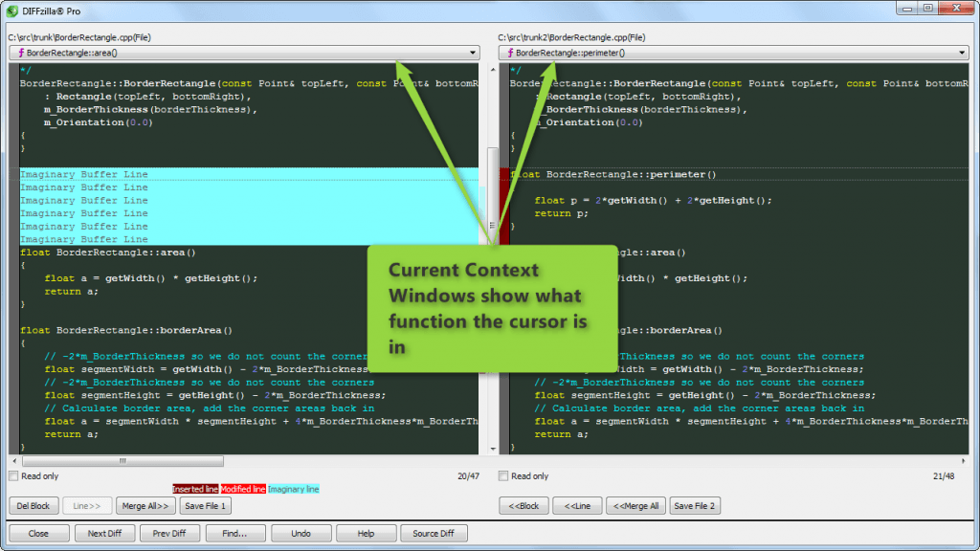
Task: Open the Find dialog
Action: pyautogui.click(x=235, y=533)
